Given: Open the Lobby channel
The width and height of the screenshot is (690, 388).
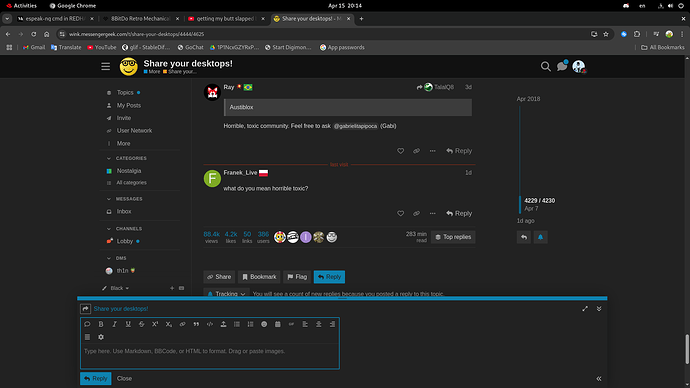Looking at the screenshot, I should tap(125, 241).
